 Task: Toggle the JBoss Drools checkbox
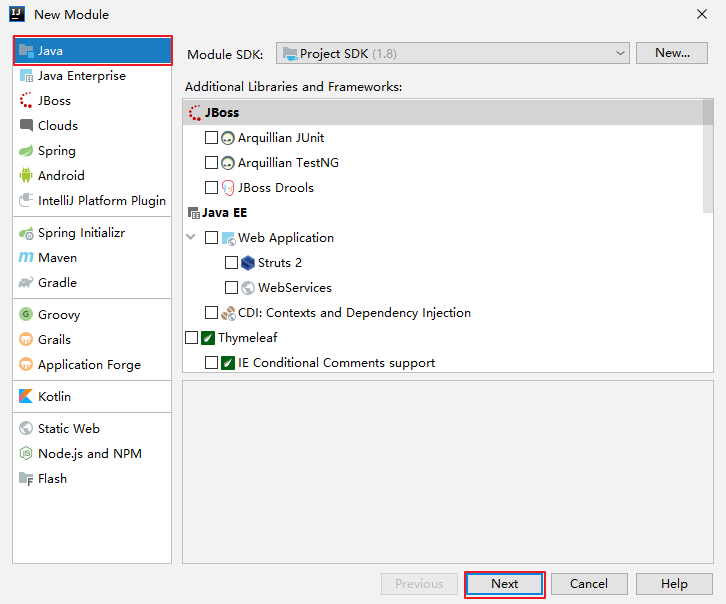point(211,188)
